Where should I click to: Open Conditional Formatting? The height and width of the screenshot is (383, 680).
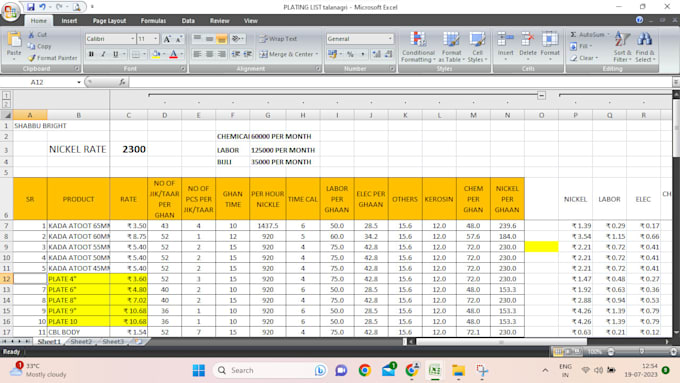pos(418,47)
